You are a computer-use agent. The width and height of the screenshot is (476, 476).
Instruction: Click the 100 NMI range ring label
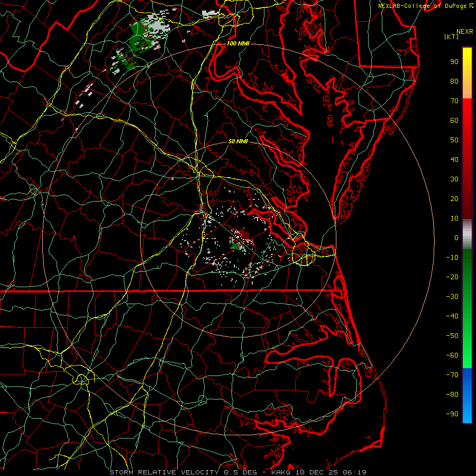(238, 43)
